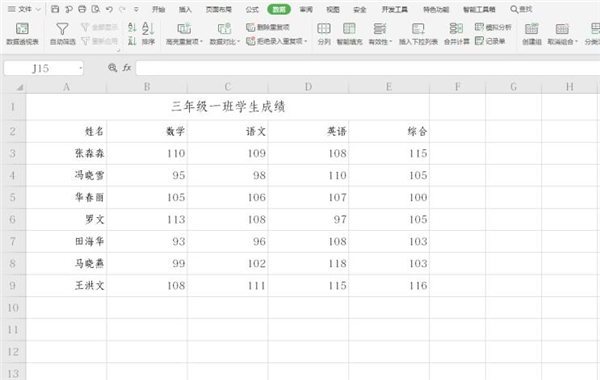
Task: Click inside the formula bar
Action: coord(367,68)
